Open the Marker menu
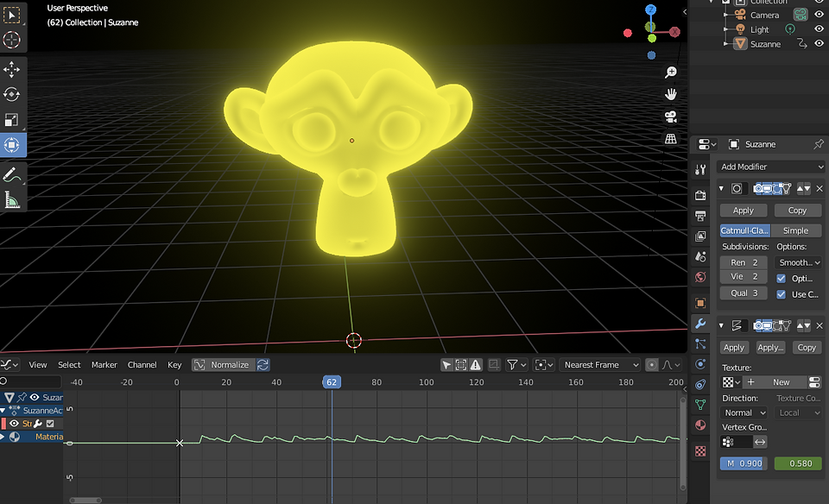This screenshot has width=829, height=504. pyautogui.click(x=104, y=364)
